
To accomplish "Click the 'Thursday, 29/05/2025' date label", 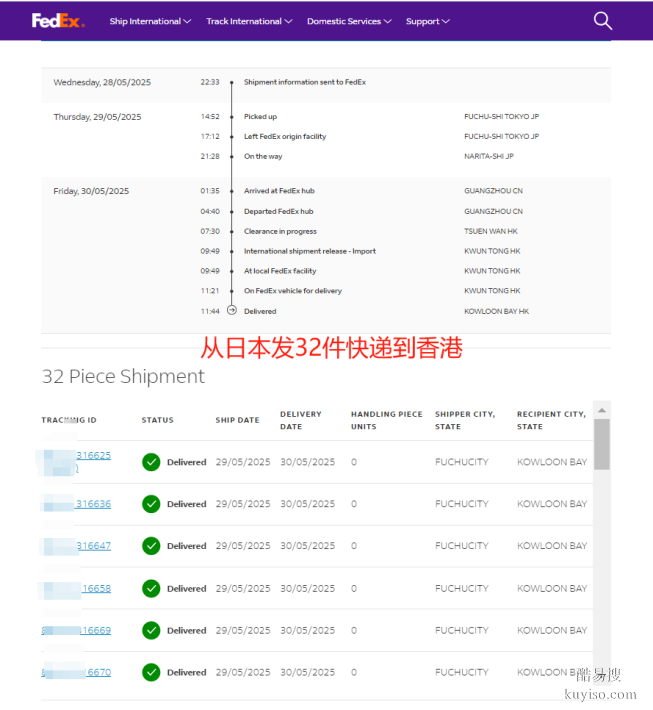I will [x=97, y=117].
